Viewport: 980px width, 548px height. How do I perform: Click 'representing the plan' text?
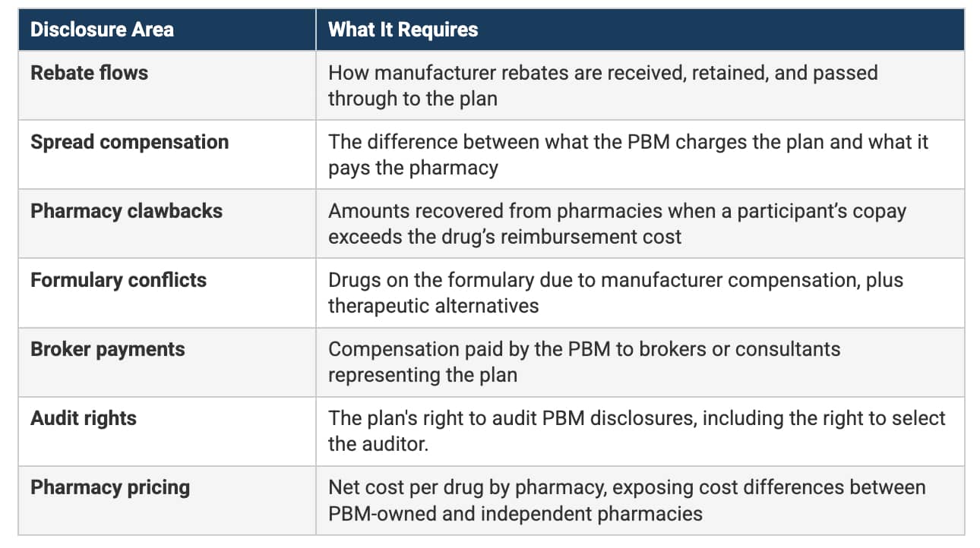point(422,375)
